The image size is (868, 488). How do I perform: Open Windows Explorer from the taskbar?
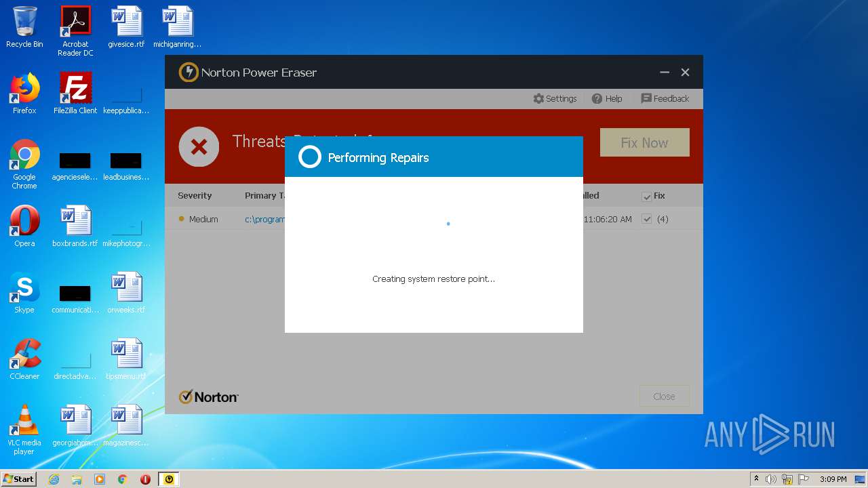[x=77, y=479]
